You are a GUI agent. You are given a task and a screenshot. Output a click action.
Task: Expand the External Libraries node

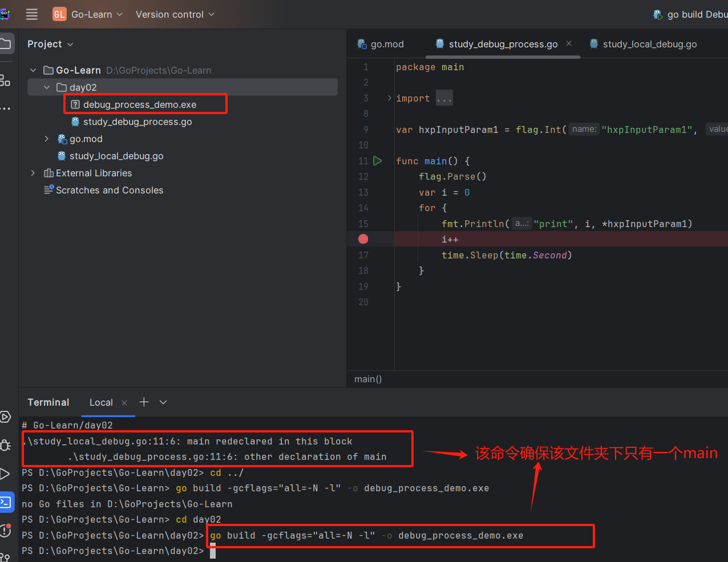click(33, 173)
